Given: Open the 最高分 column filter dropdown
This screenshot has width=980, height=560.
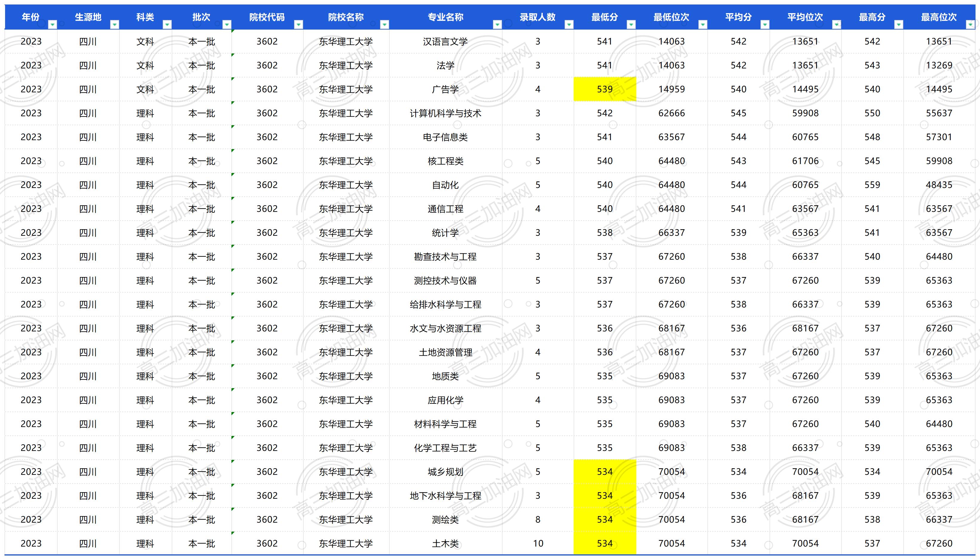Looking at the screenshot, I should pyautogui.click(x=899, y=25).
